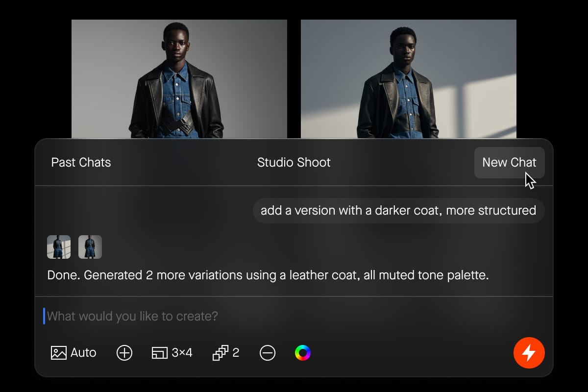Image resolution: width=588 pixels, height=392 pixels.
Task: Click the prompt field 'What would you like to create?'
Action: pos(294,316)
